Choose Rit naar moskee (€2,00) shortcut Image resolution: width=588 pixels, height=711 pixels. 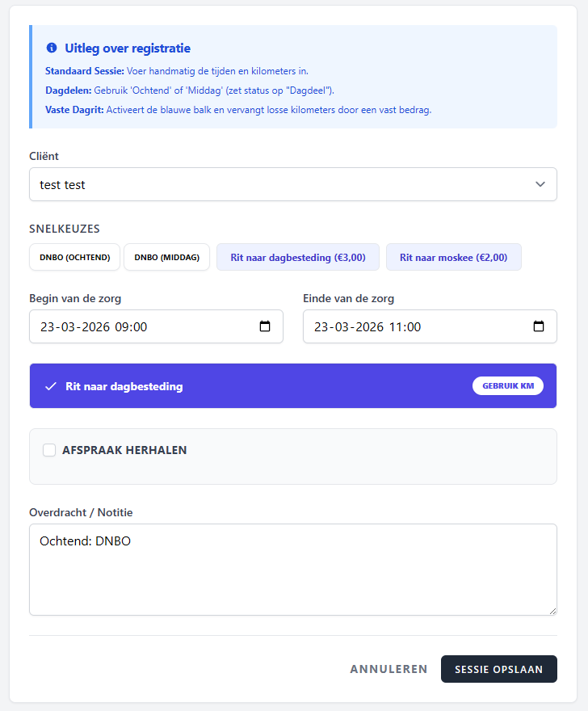[453, 257]
